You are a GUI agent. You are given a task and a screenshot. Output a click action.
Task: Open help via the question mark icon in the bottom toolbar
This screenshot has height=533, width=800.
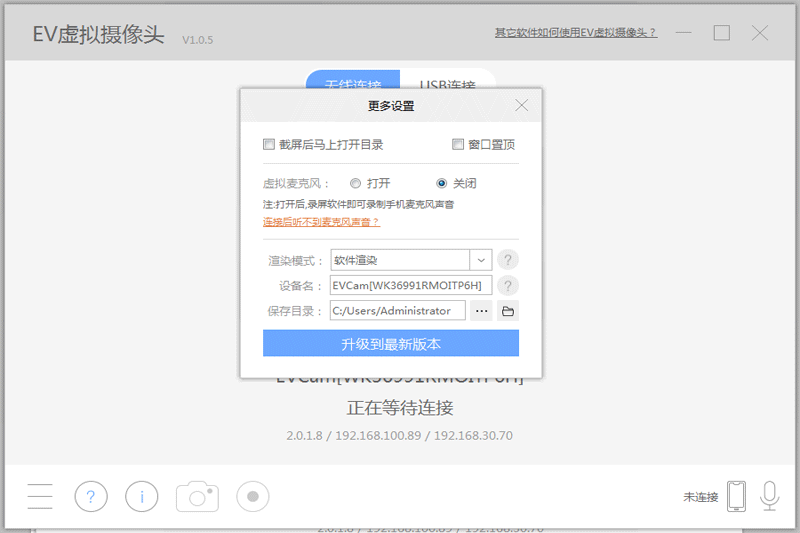(x=91, y=496)
